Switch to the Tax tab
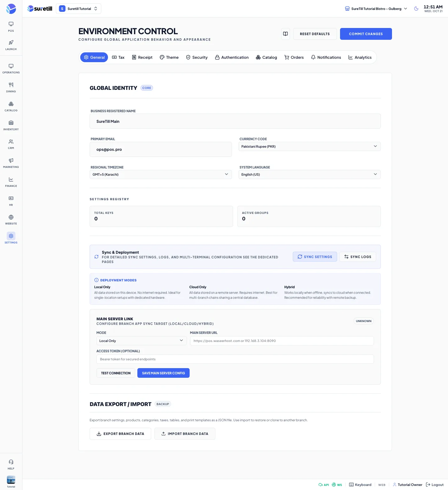This screenshot has height=490, width=448. [x=118, y=57]
